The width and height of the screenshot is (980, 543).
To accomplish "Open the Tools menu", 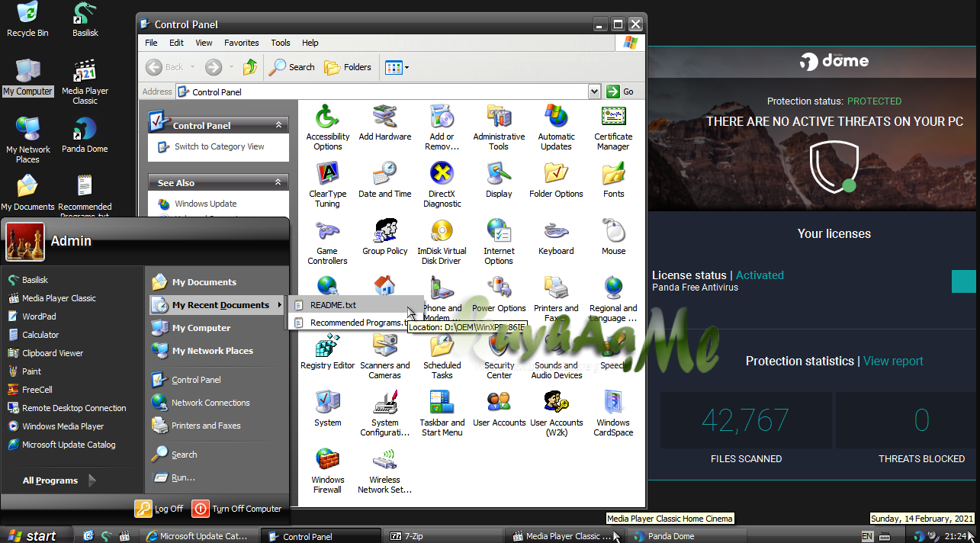I will (x=281, y=43).
